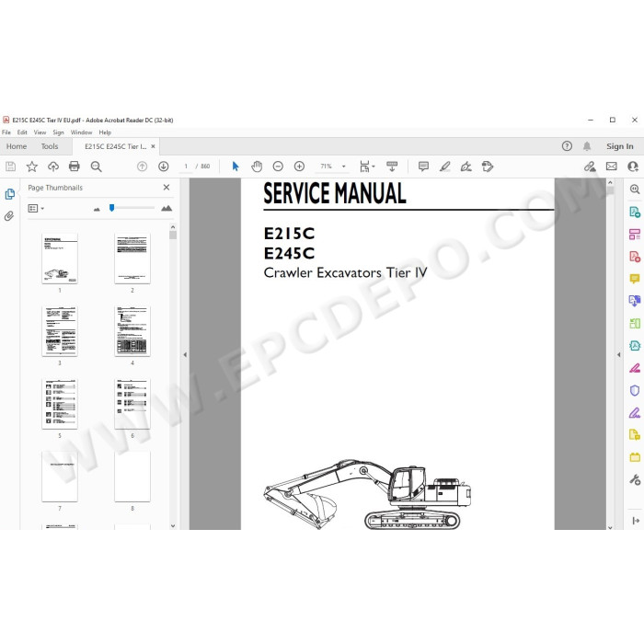This screenshot has width=644, height=644.
Task: Open the View menu
Action: click(x=40, y=132)
